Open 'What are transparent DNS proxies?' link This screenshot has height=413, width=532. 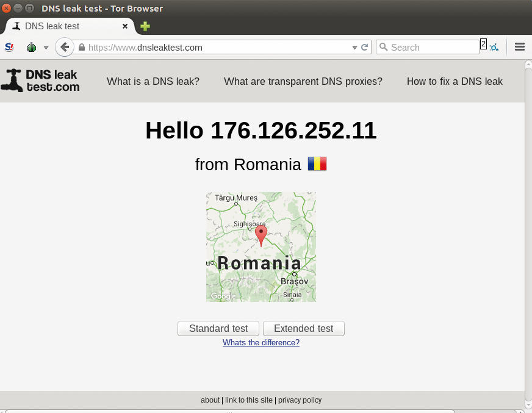click(x=303, y=82)
